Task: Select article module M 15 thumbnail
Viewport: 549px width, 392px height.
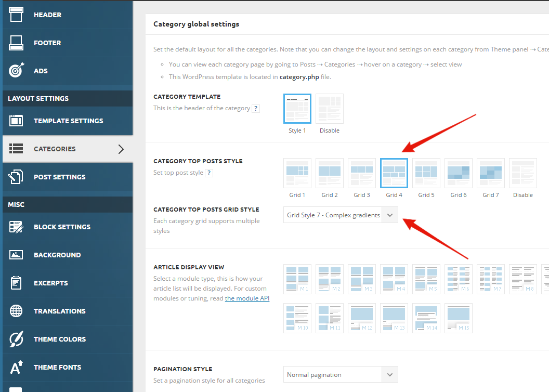Action: click(x=459, y=318)
